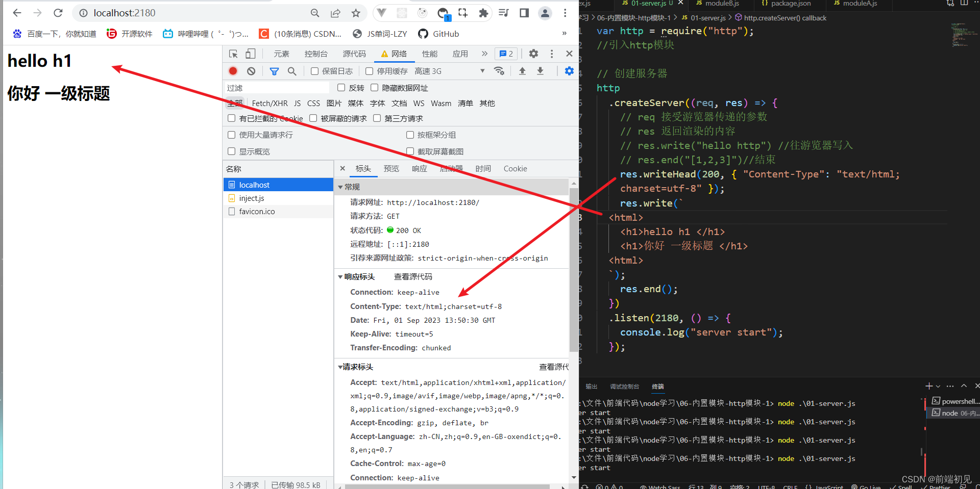
Task: Expand more bookmarks chevron
Action: [564, 34]
